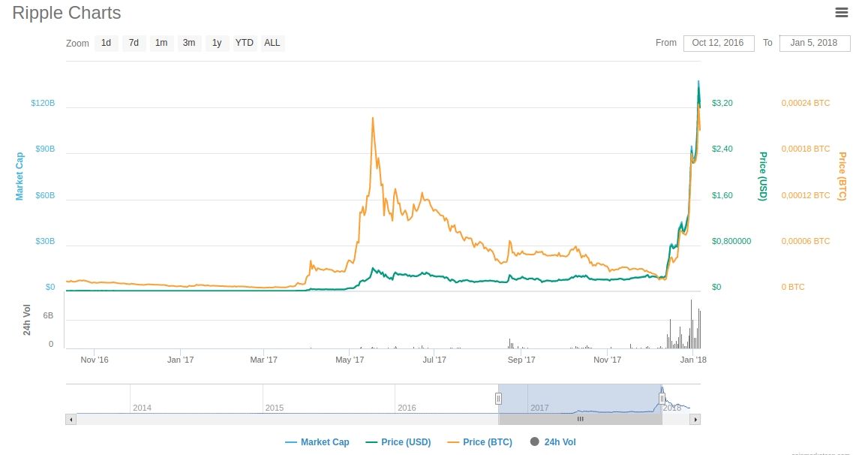Open the To date picker
Screen dimensions: 868x455
815,43
